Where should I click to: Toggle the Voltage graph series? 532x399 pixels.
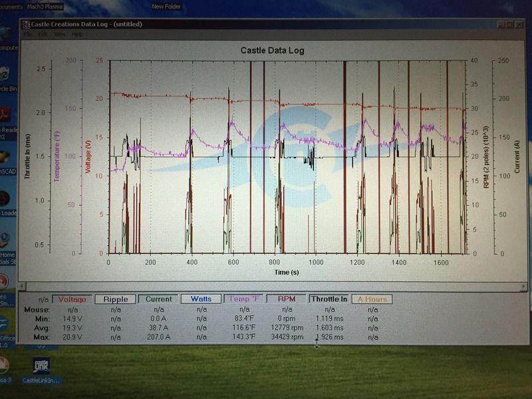point(72,299)
